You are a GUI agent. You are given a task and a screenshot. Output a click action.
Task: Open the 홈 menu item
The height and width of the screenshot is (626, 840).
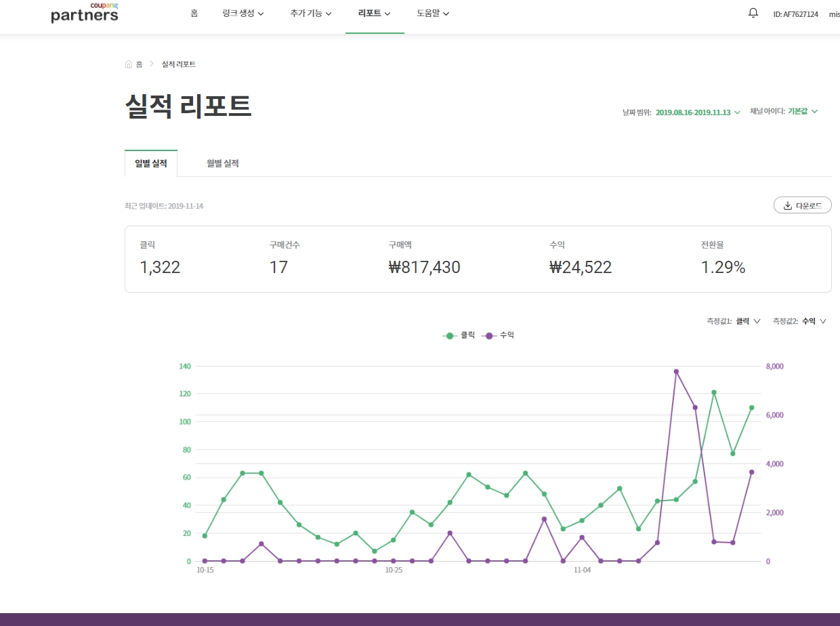coord(194,13)
